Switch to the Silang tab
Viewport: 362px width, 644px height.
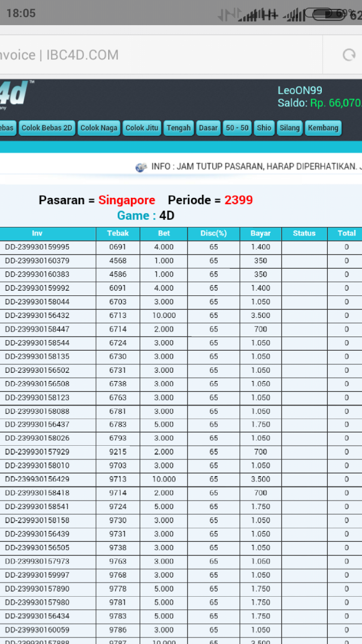[x=290, y=128]
